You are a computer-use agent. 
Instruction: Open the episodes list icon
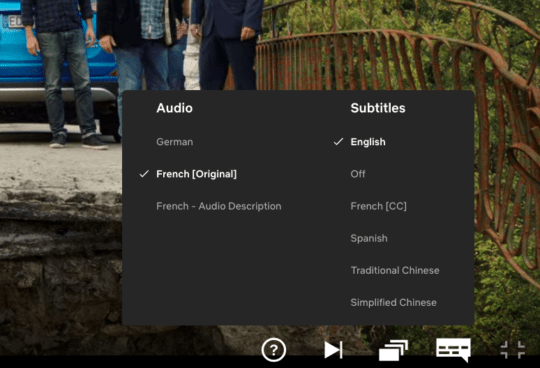(x=393, y=350)
